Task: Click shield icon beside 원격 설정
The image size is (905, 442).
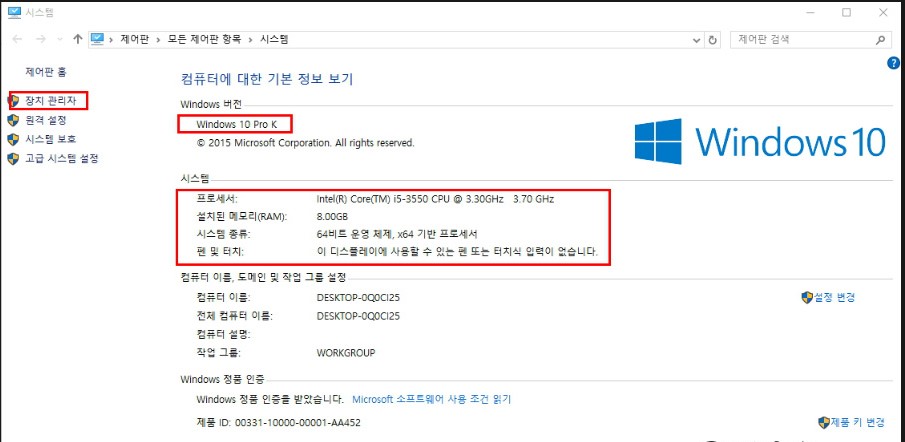Action: click(13, 120)
